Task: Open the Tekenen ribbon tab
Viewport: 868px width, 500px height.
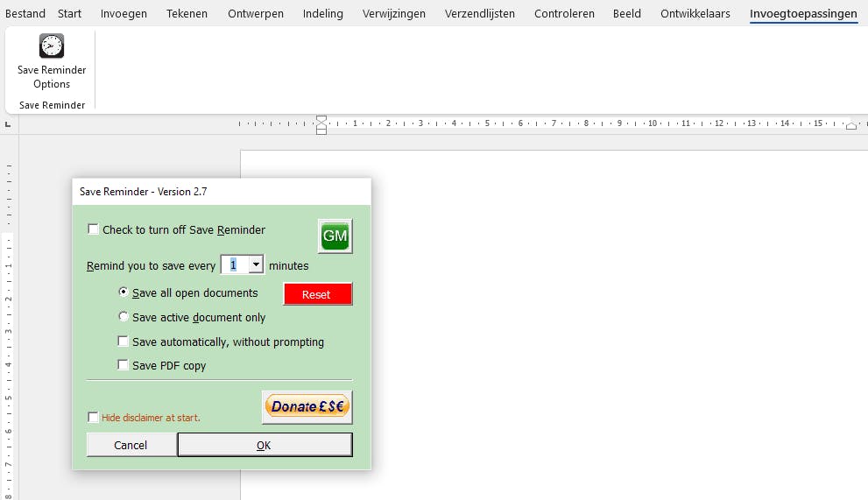Action: (x=187, y=13)
